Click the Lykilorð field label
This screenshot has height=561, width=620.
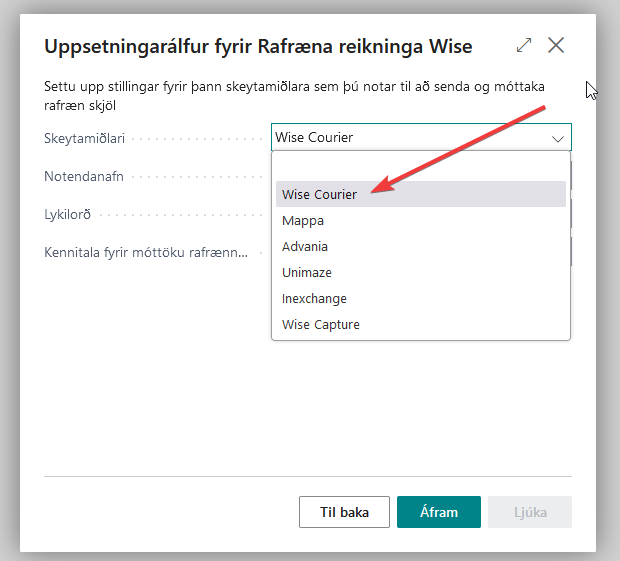click(x=69, y=214)
